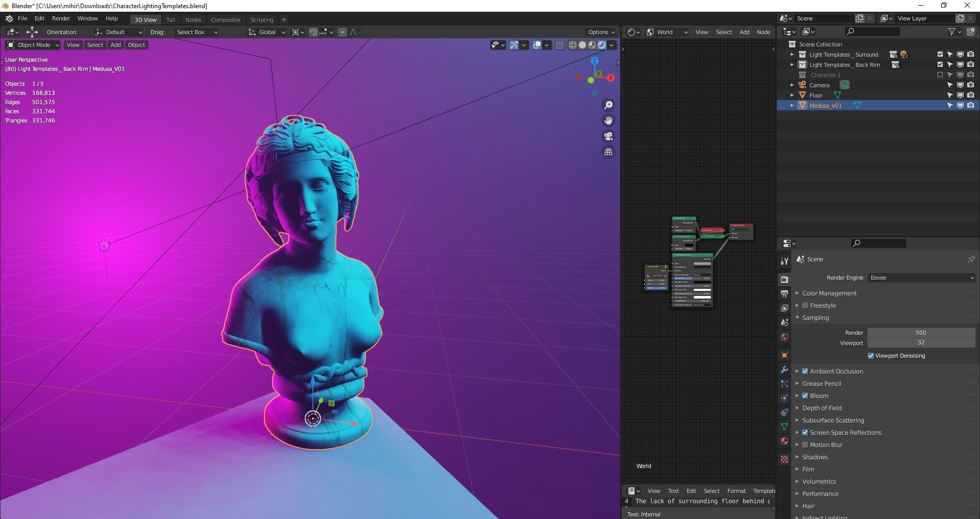Toggle viewport gizmos display
Viewport: 980px width, 519px height.
coord(514,45)
